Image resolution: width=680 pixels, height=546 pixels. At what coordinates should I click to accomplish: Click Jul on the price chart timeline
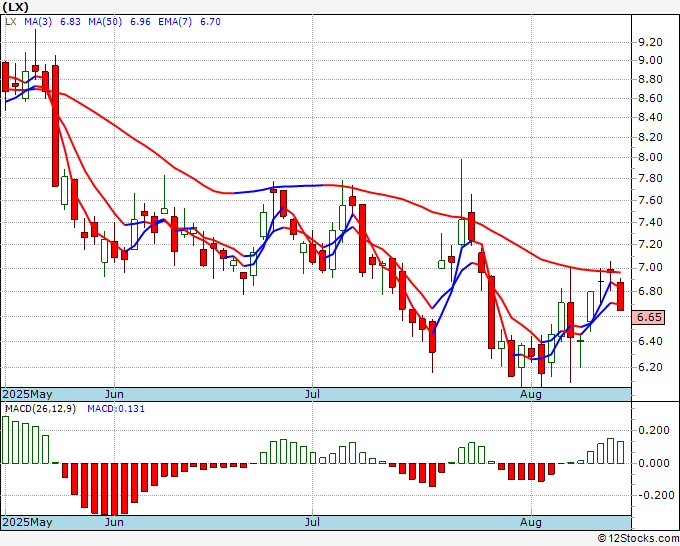[312, 394]
